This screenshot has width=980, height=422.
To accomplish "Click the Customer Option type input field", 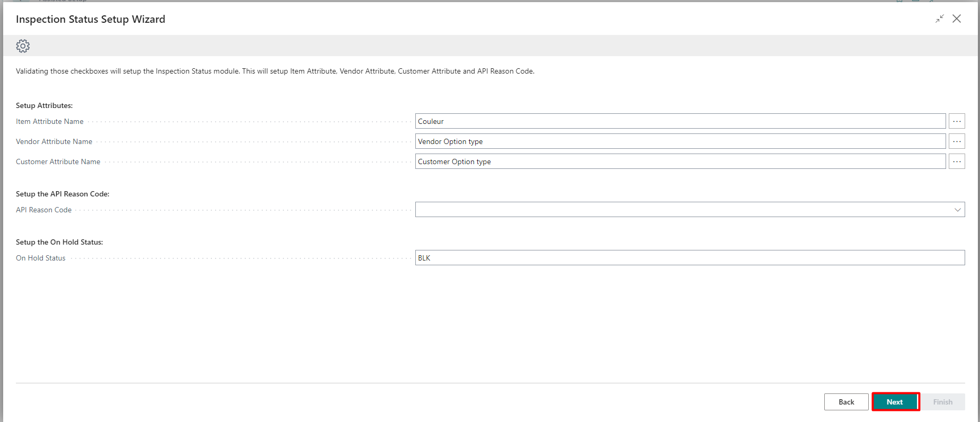I will [x=680, y=161].
